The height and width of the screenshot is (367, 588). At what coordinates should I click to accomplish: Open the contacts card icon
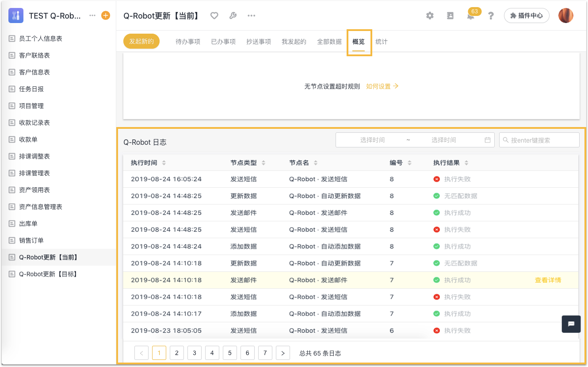pos(450,15)
